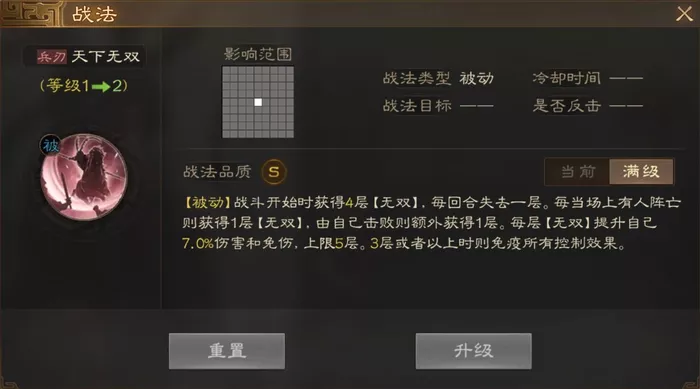Screen dimensions: 700x389
Task: Click the ornate corner emblem beside 战法
Action: pos(30,13)
